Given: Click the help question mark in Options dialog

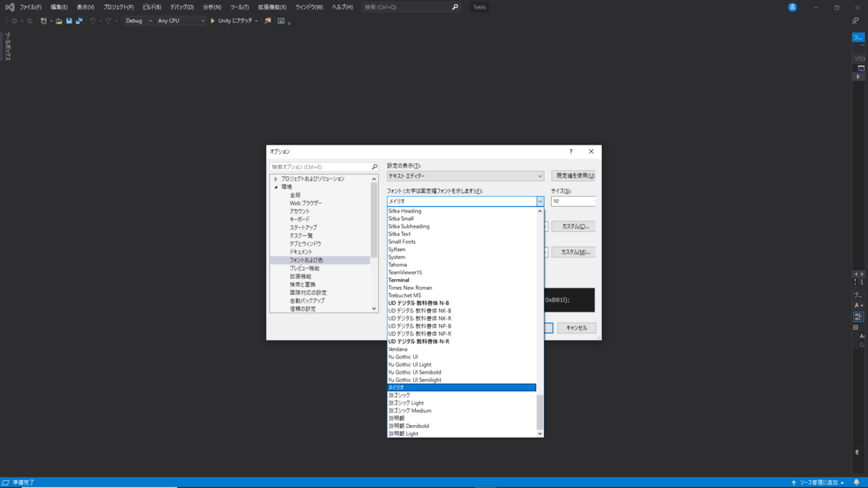Looking at the screenshot, I should (571, 152).
